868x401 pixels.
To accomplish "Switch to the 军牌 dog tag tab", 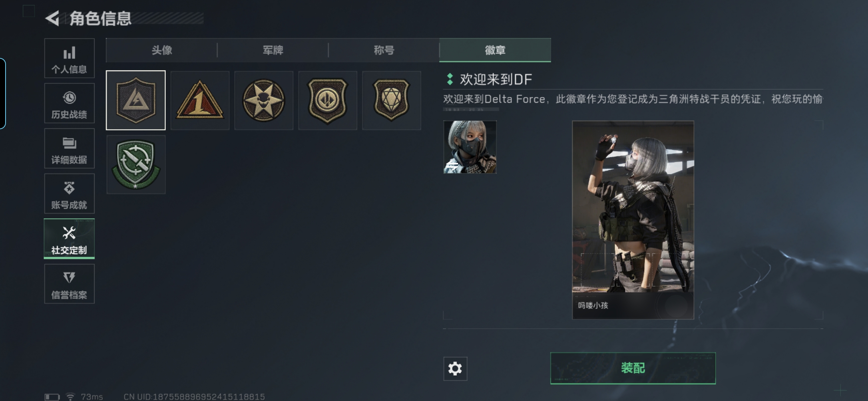I will point(273,50).
